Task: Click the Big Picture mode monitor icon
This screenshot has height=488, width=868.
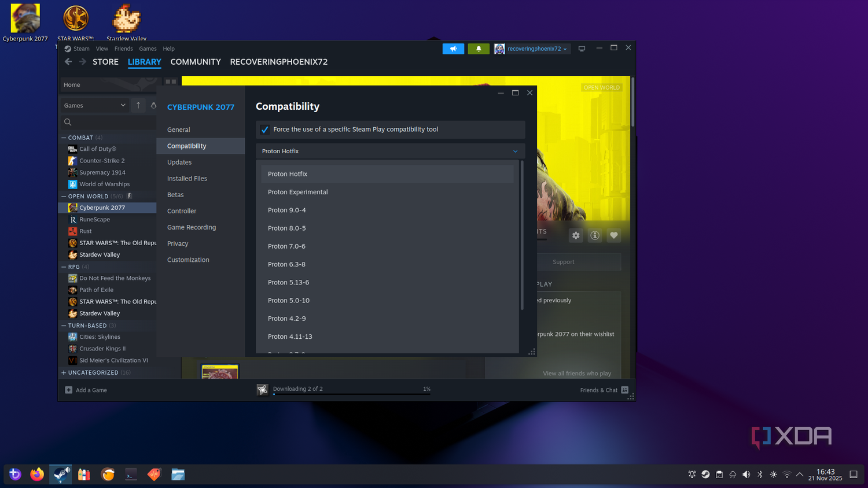Action: tap(582, 49)
